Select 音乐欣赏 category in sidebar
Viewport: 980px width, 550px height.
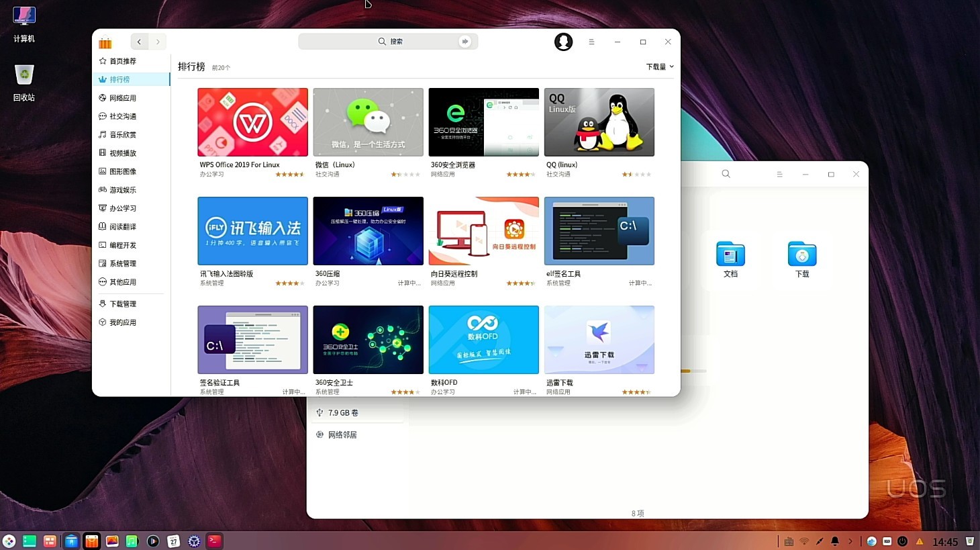(123, 135)
